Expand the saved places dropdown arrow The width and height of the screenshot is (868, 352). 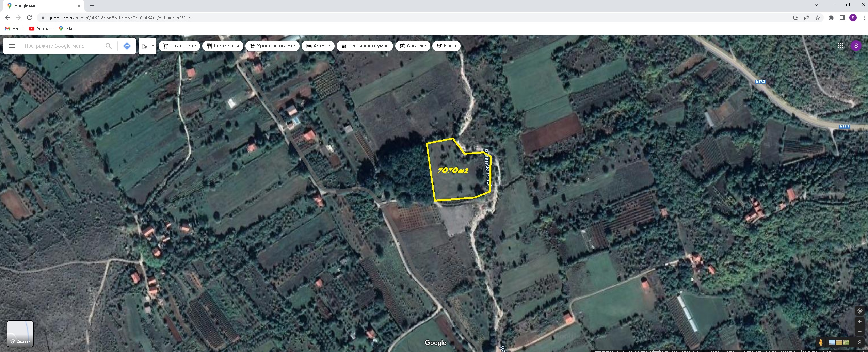pos(153,46)
